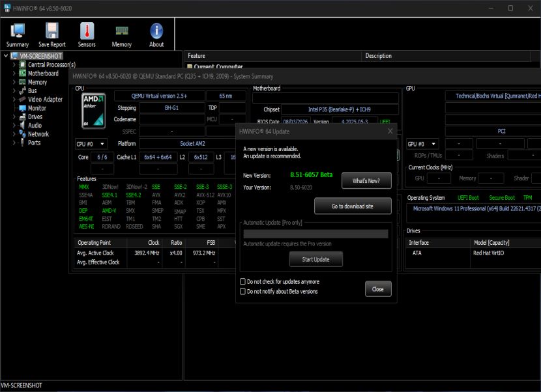Screen dimensions: 541x392
Task: Click the VM-SCREENSHOT computer icon
Action: 14,56
